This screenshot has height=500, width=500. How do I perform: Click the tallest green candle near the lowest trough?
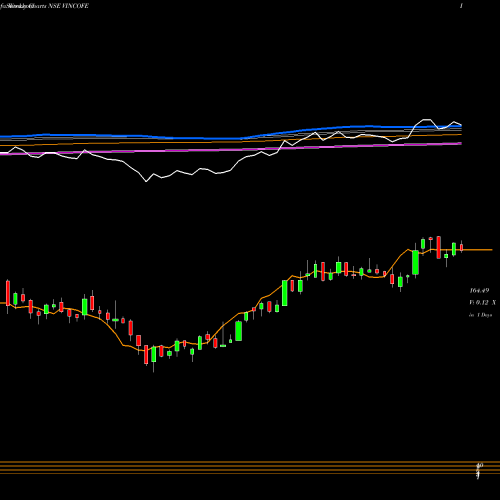coord(154,354)
